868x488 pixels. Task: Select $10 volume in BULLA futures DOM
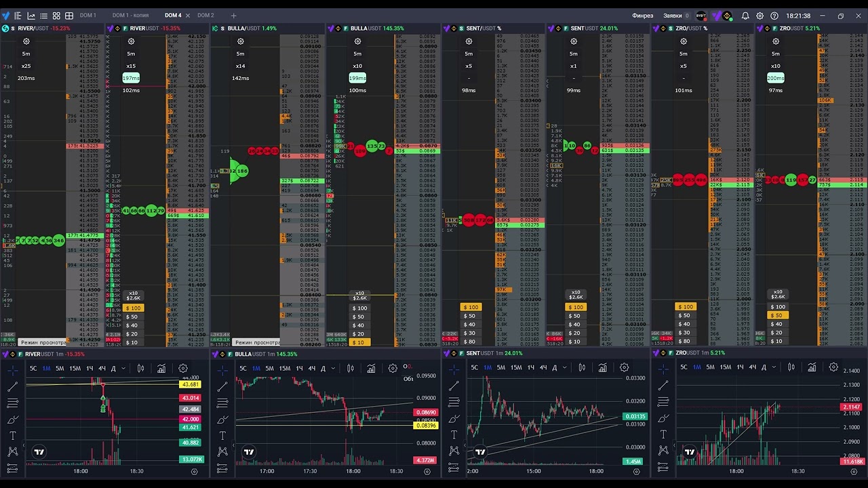click(x=359, y=342)
